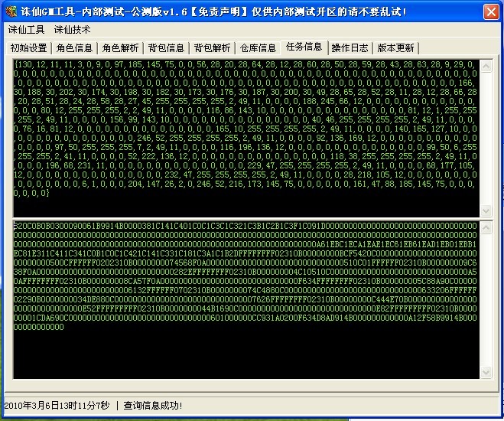
Task: Open the 诛仙工具 menu
Action: 27,29
